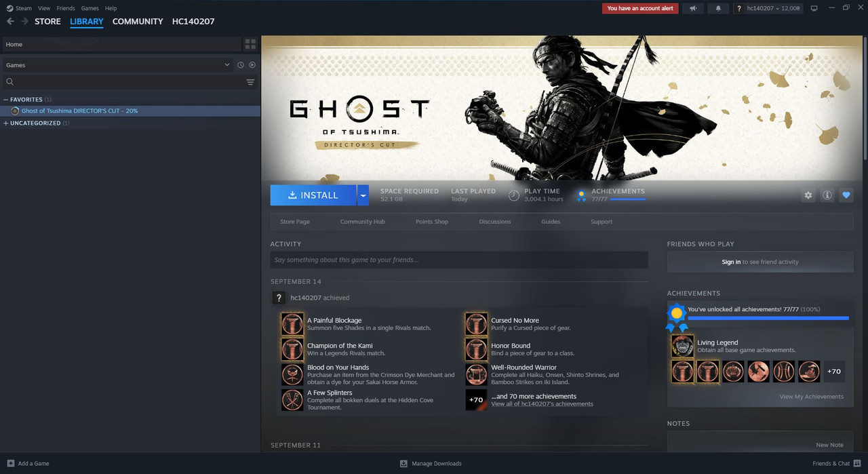Viewport: 868px width, 474px height.
Task: Click the A Painful Blockage achievement icon
Action: (292, 324)
